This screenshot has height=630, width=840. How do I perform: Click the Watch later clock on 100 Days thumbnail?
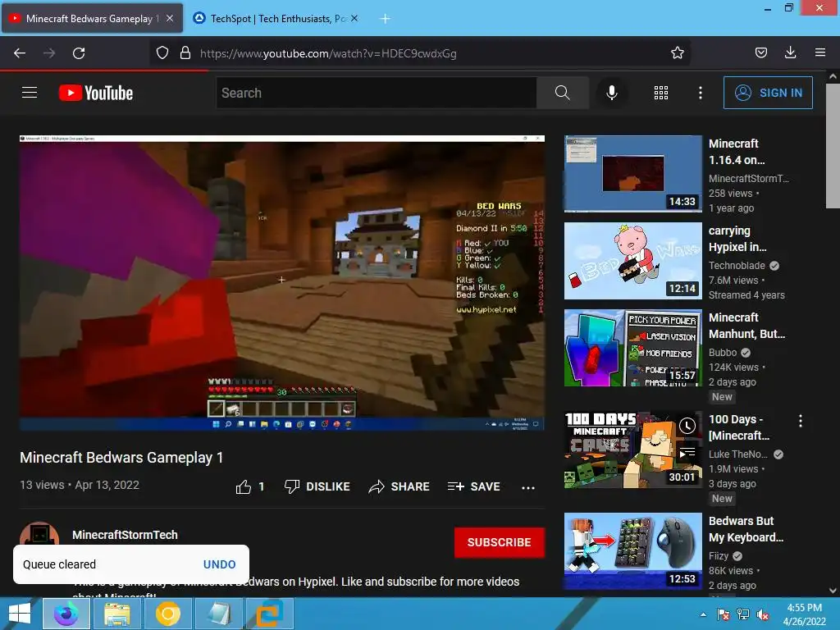(x=687, y=426)
